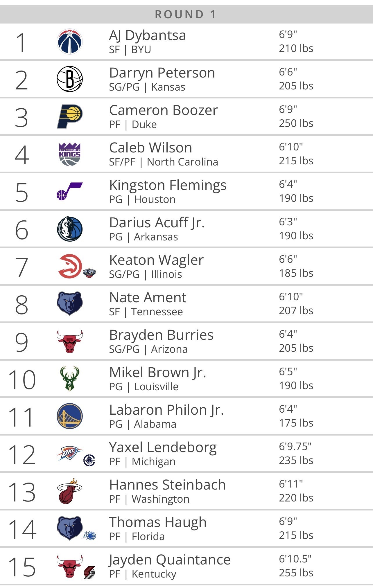
Task: Click the Milwaukee Bucks logo
Action: (x=70, y=379)
